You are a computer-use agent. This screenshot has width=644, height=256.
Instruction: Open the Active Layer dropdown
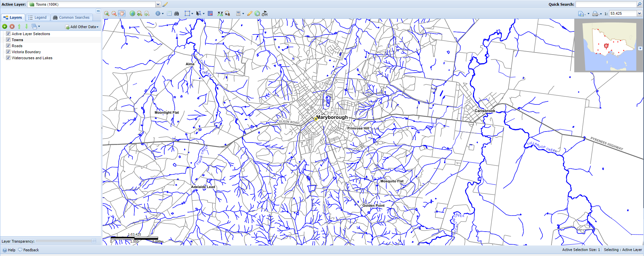point(158,4)
